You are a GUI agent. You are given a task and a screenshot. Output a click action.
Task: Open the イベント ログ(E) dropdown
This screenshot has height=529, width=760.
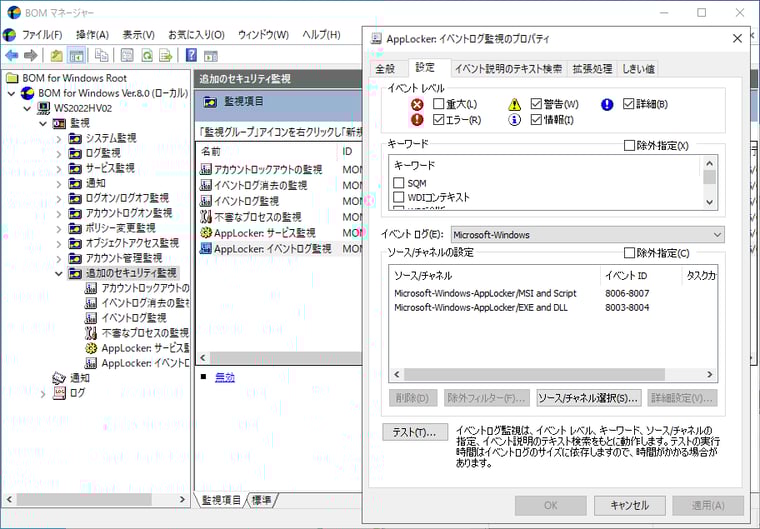click(587, 235)
